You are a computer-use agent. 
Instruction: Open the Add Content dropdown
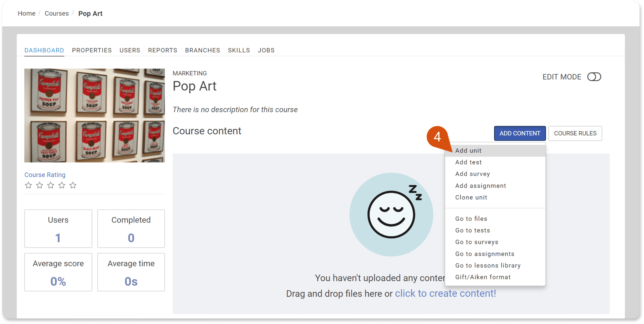[x=520, y=133]
